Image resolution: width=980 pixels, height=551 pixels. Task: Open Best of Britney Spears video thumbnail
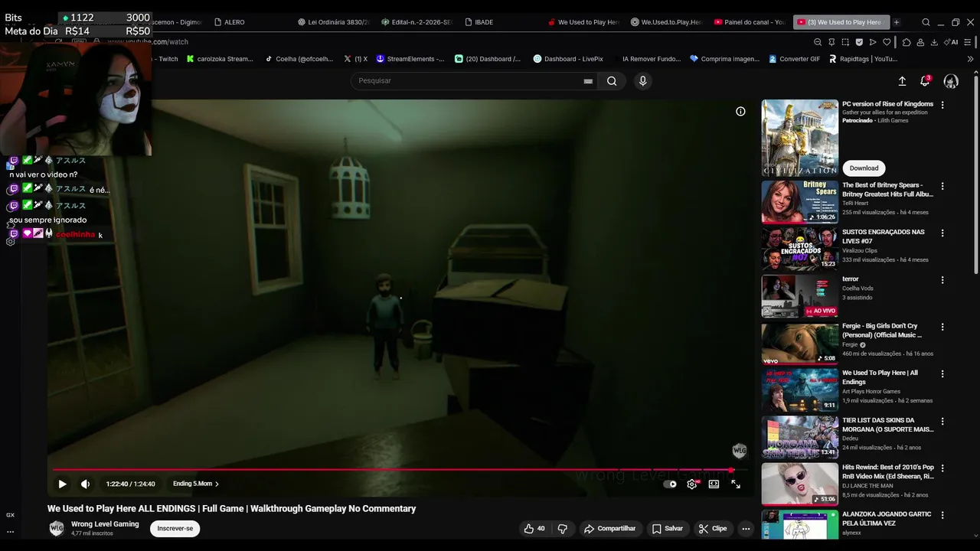800,201
